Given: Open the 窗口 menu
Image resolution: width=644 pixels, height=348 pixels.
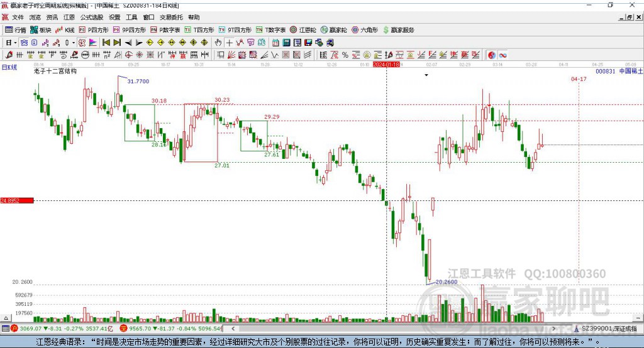Looking at the screenshot, I should click(x=148, y=17).
